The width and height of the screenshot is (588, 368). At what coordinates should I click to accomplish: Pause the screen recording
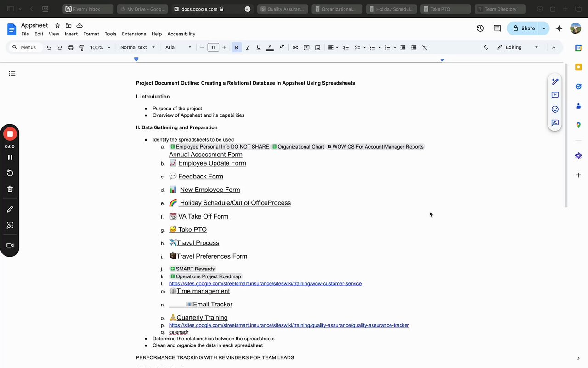coord(10,157)
